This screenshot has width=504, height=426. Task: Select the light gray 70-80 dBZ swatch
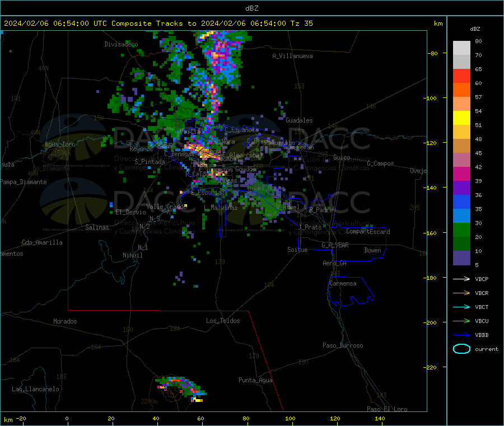pos(461,48)
